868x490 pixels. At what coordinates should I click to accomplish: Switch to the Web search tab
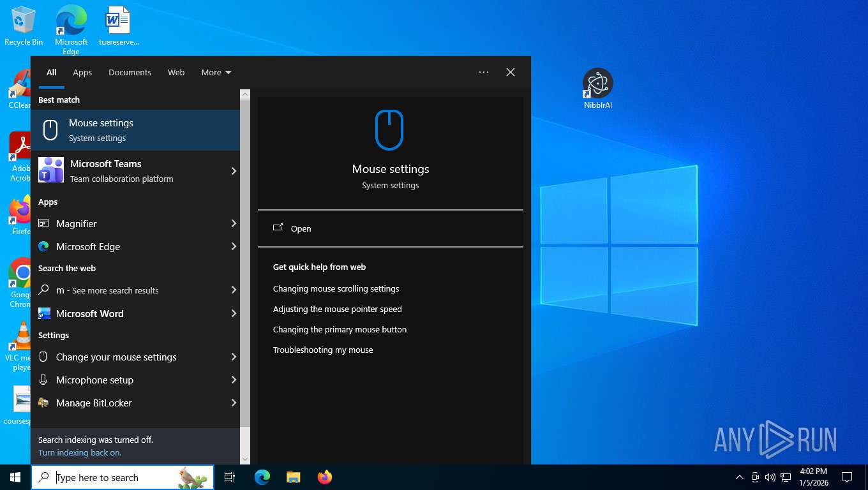(x=176, y=72)
